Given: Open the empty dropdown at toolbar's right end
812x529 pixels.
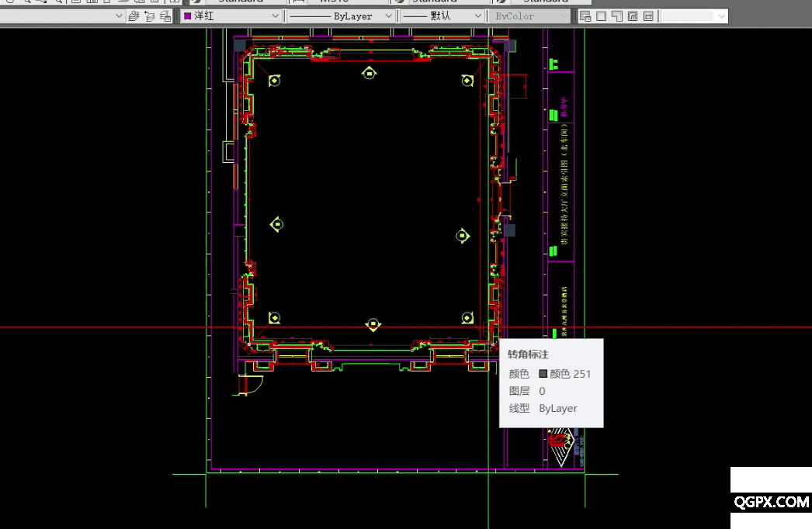Looking at the screenshot, I should point(722,16).
